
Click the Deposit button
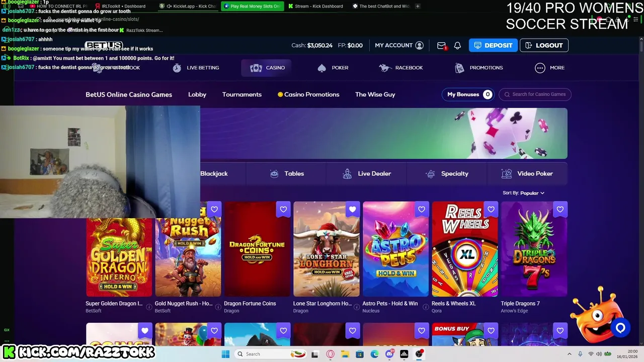click(493, 45)
